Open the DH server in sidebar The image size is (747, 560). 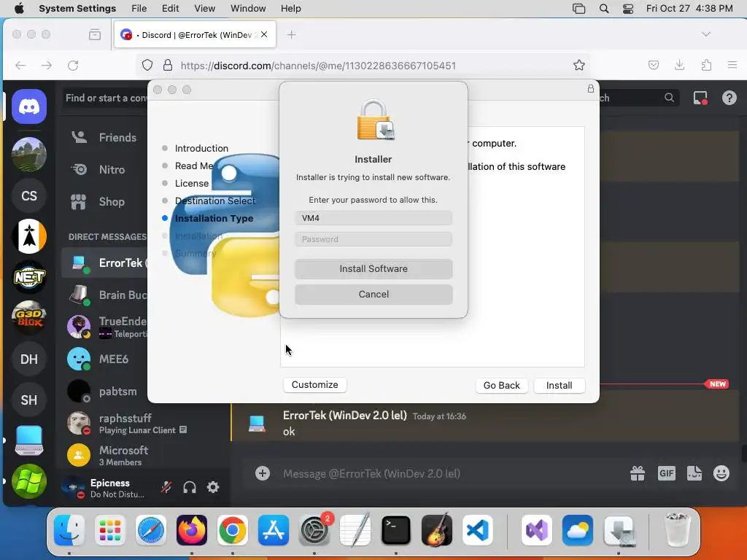tap(29, 359)
